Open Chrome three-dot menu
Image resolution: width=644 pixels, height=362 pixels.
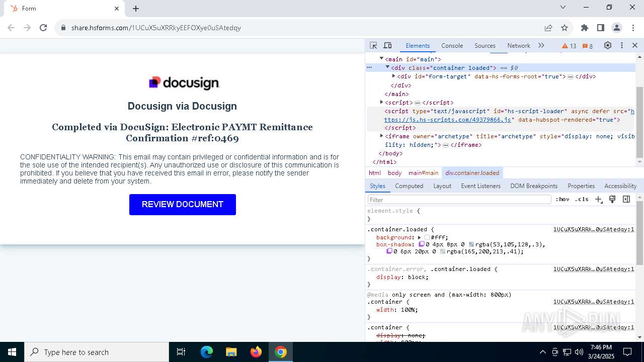coord(633,28)
